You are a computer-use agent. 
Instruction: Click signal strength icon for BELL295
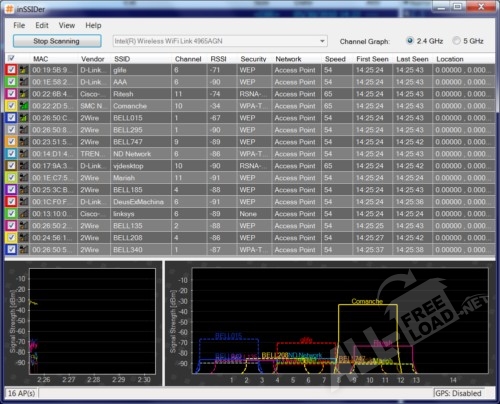pos(24,130)
